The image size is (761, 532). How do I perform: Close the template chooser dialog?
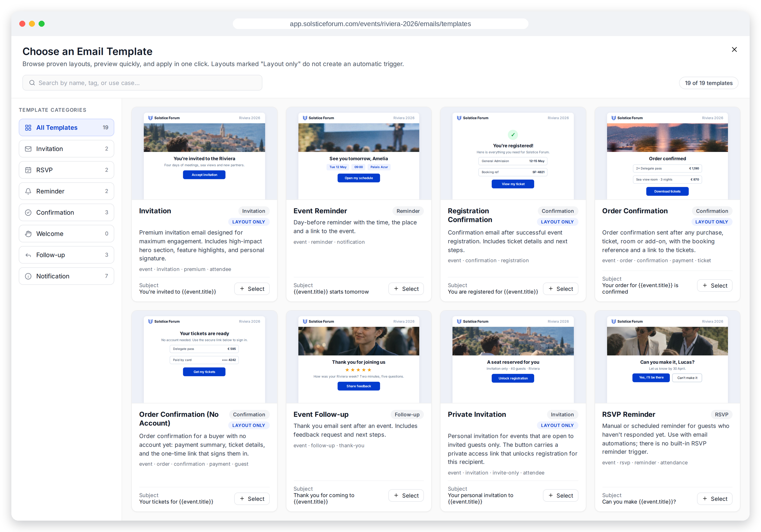(x=734, y=49)
